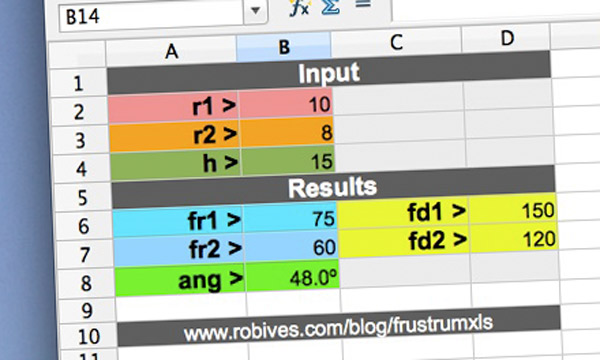
Task: Click the 'ang >' label cell
Action: [180, 280]
